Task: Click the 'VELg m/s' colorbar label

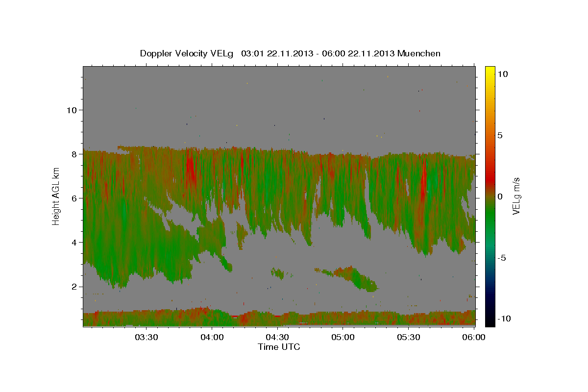Action: click(x=516, y=196)
